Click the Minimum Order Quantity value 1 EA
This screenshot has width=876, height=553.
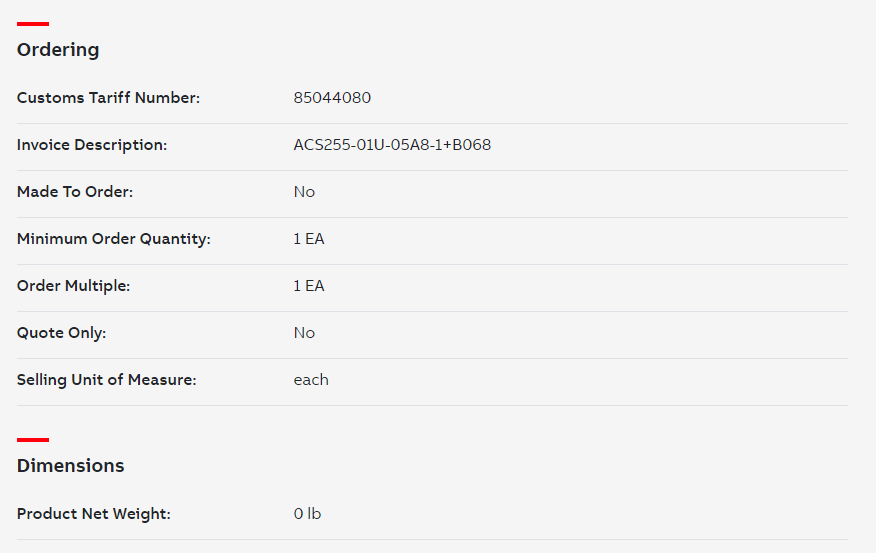point(309,239)
